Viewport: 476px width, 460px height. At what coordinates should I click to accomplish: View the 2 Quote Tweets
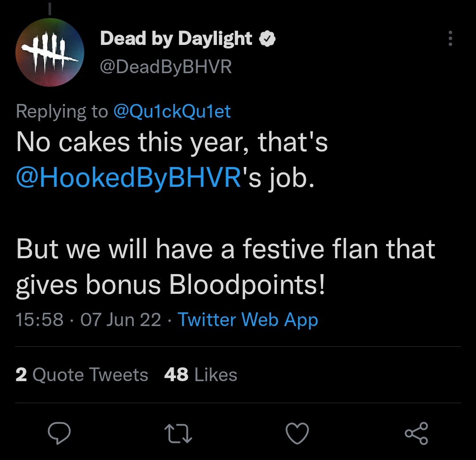click(82, 375)
